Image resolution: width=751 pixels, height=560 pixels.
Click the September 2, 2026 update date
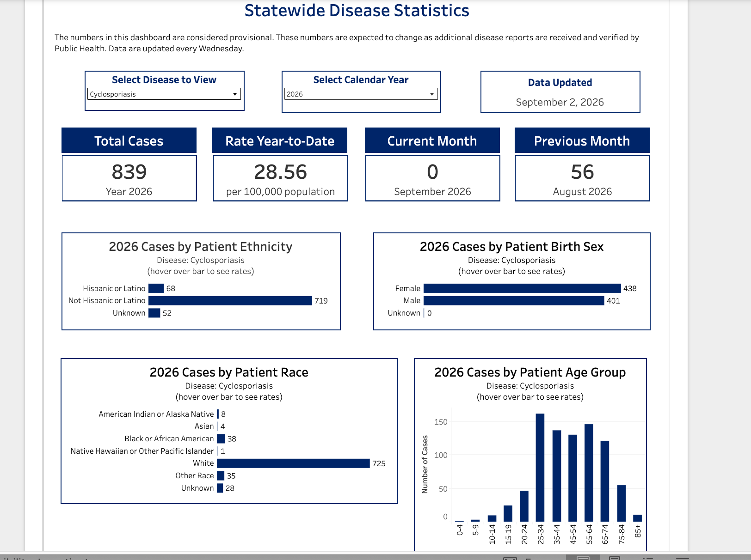[x=560, y=102]
